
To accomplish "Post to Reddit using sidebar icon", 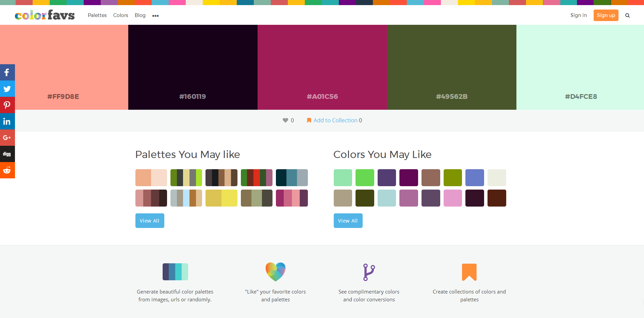I will [7, 170].
